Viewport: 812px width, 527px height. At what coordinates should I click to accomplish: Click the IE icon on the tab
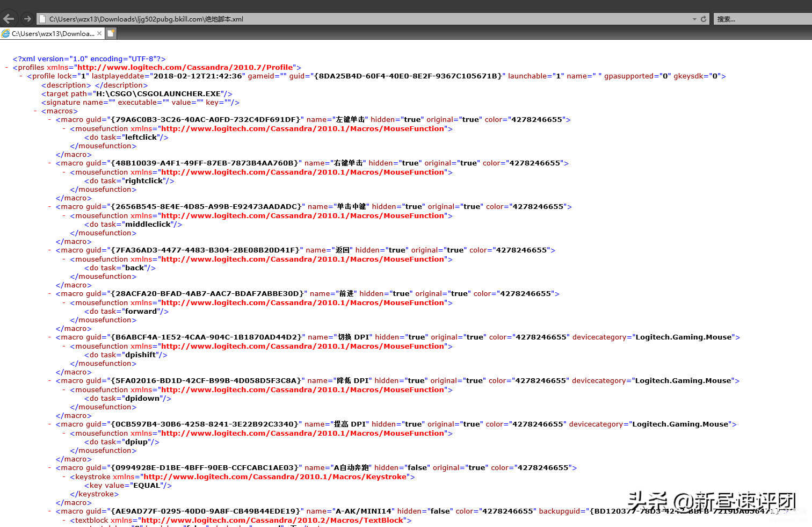[x=6, y=33]
